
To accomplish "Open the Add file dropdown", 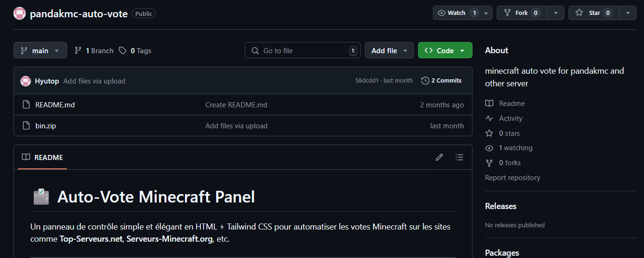I will 389,50.
